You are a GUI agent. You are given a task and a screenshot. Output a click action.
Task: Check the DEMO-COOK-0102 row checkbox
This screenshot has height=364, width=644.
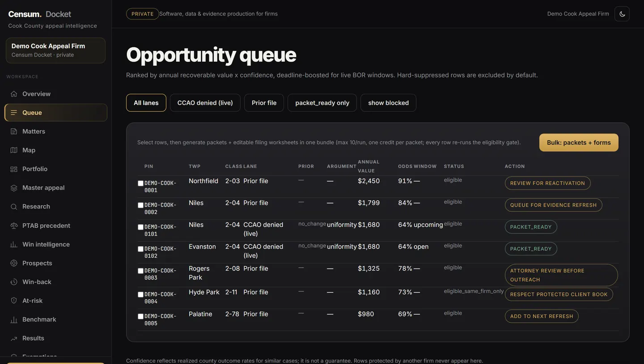coord(140,249)
